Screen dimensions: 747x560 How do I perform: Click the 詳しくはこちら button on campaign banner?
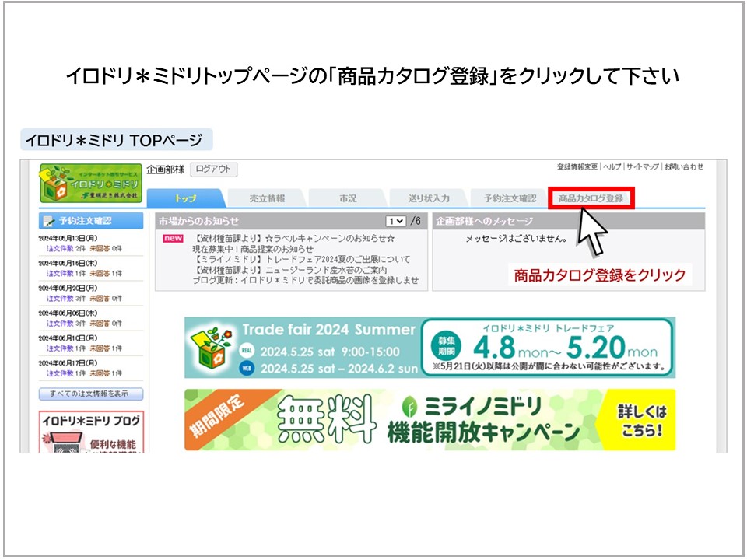coord(642,420)
